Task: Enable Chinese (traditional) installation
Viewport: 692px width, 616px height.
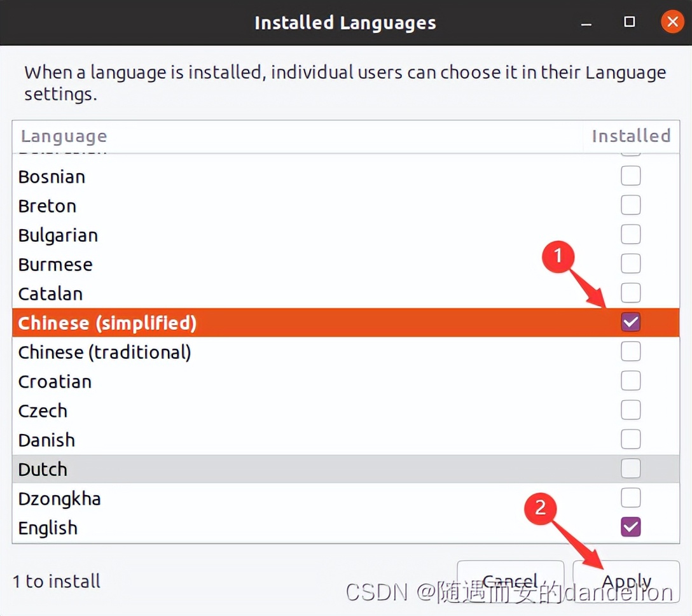Action: click(630, 351)
